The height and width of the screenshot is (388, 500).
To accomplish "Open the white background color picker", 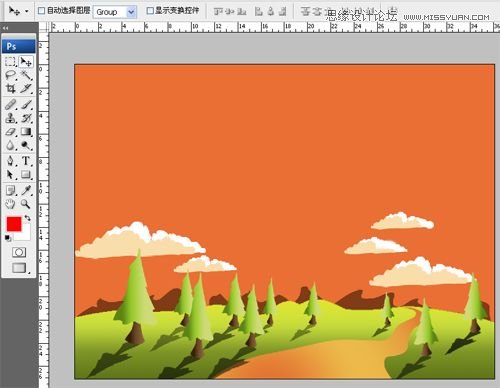I will 25,235.
